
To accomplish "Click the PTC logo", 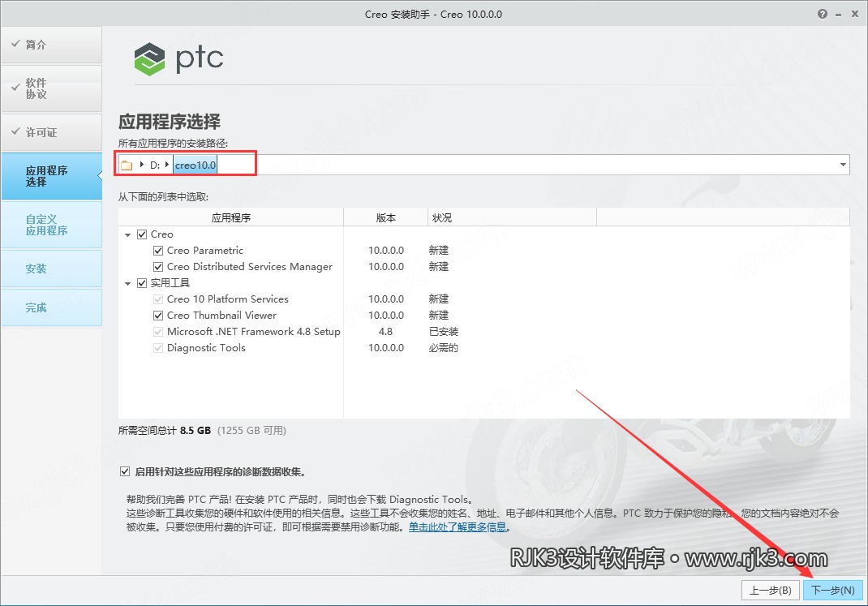I will (178, 58).
